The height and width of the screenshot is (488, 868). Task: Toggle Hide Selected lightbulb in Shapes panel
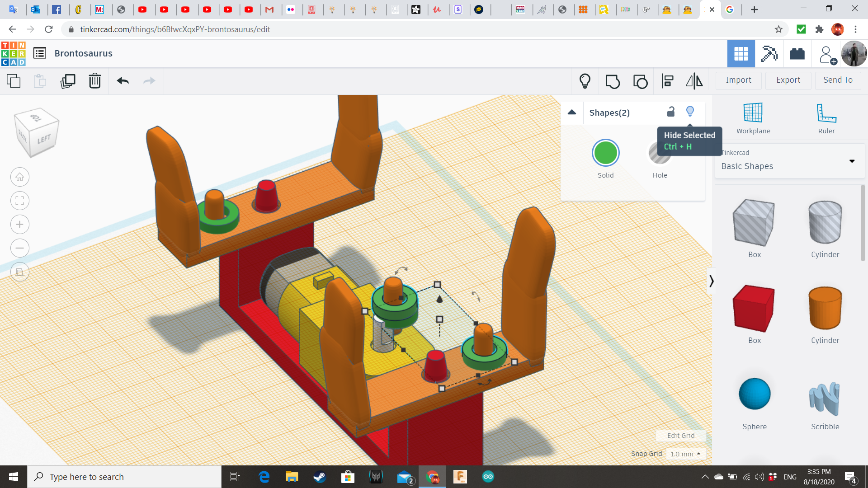[x=690, y=112]
